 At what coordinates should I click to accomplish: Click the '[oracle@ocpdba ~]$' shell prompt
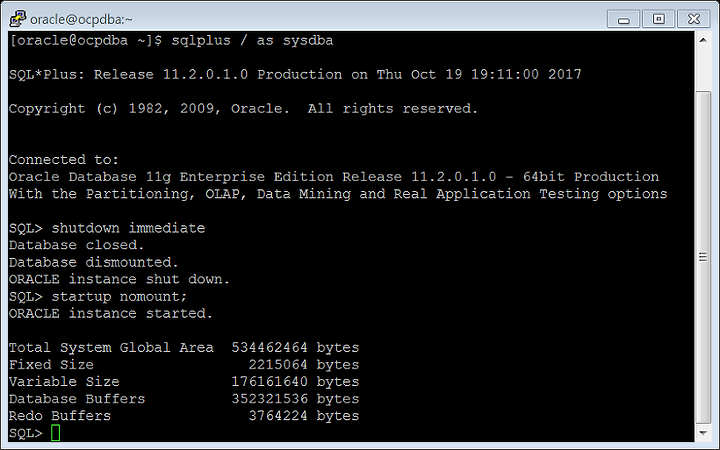click(x=85, y=40)
